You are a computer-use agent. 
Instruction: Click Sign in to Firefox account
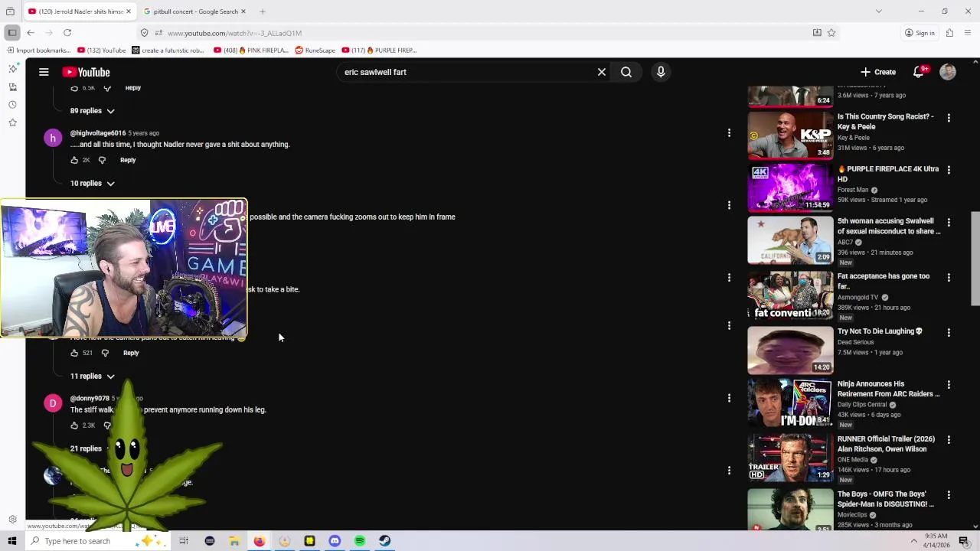tap(920, 33)
